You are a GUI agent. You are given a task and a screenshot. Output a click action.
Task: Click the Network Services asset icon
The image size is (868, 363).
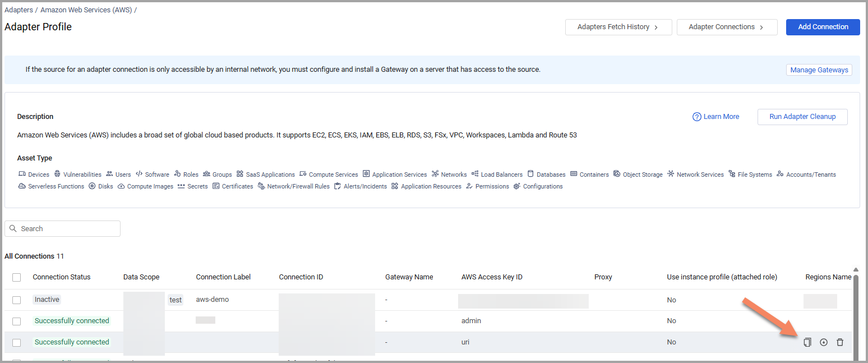coord(671,174)
